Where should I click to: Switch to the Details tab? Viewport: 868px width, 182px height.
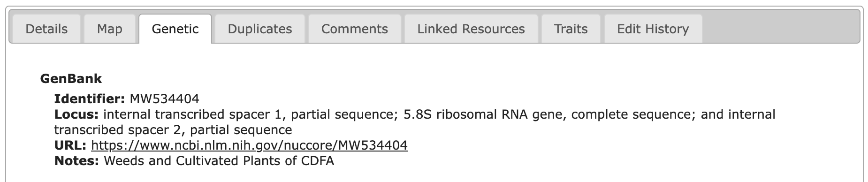click(x=46, y=29)
